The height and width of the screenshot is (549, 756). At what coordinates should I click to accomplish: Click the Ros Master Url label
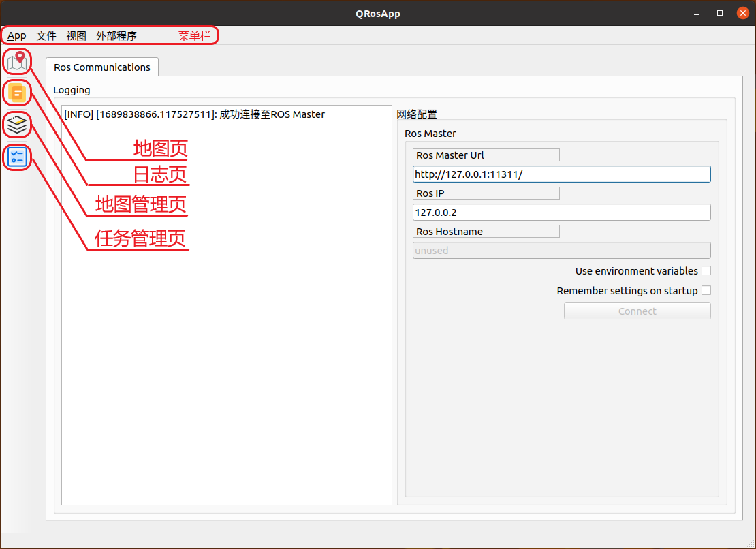coord(486,155)
